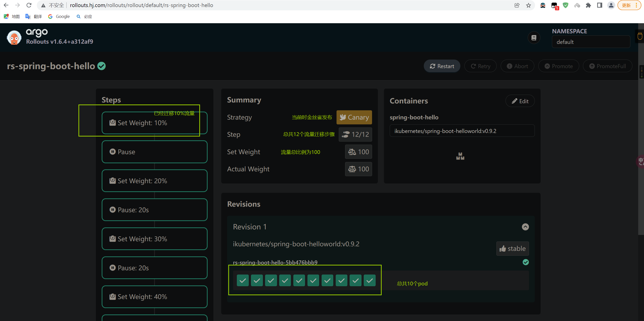Collapse Revision 1 with the chevron

pyautogui.click(x=525, y=227)
